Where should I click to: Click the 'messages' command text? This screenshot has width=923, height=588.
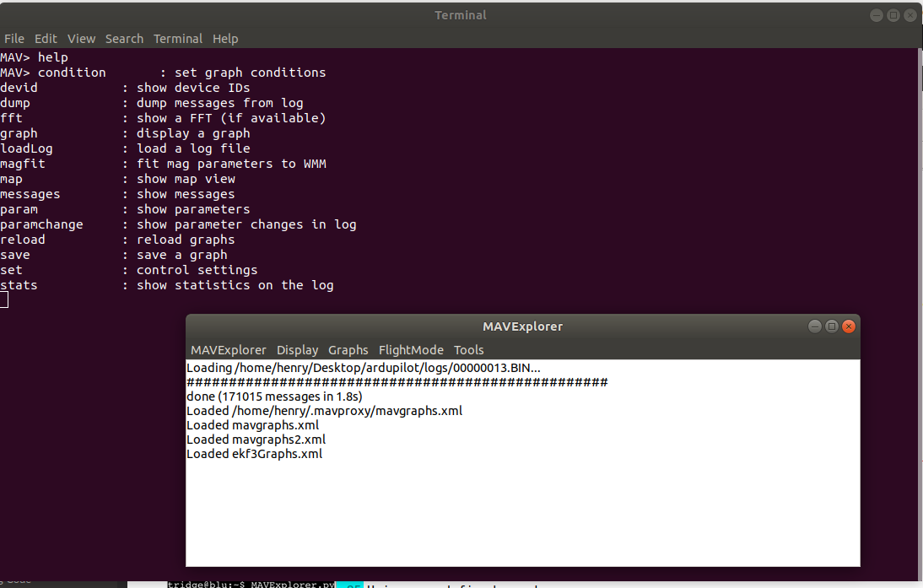(30, 194)
